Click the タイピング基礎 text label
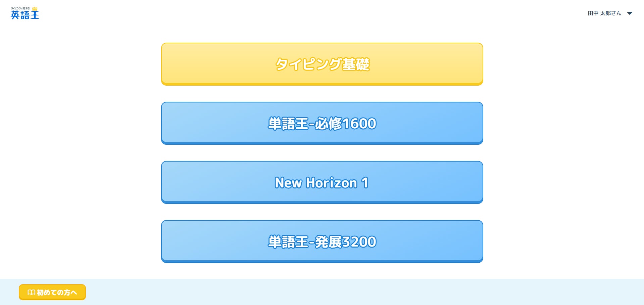644x305 pixels. pos(322,64)
